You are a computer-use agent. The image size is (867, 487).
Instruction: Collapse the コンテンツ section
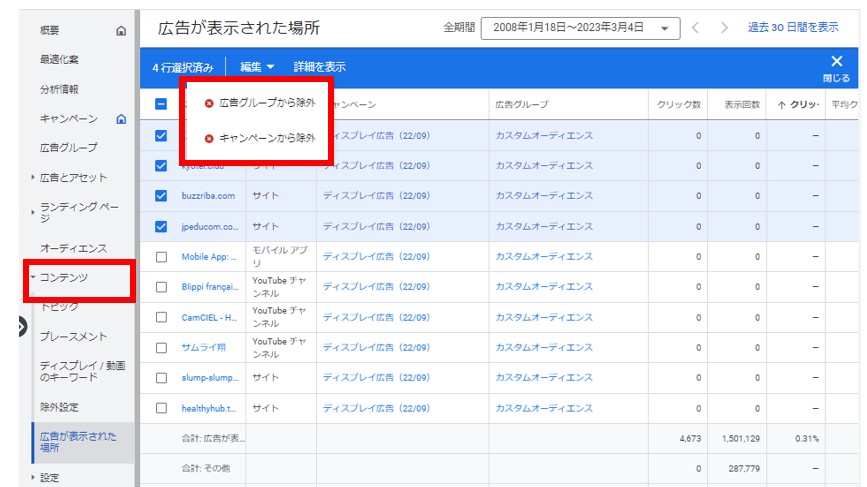tap(33, 277)
